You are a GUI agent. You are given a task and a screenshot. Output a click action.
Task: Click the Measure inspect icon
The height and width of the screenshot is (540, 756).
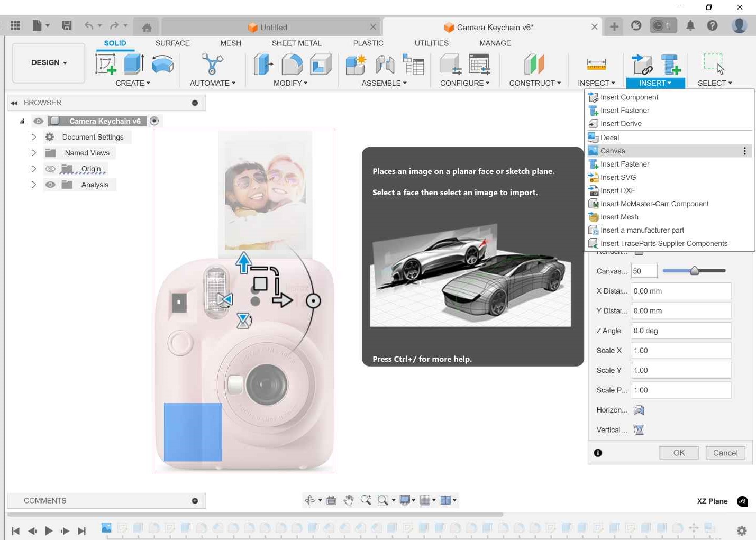pyautogui.click(x=596, y=65)
